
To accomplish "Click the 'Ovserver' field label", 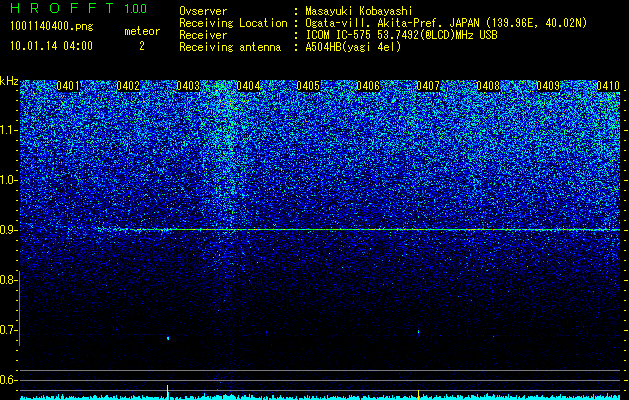I will point(203,11).
